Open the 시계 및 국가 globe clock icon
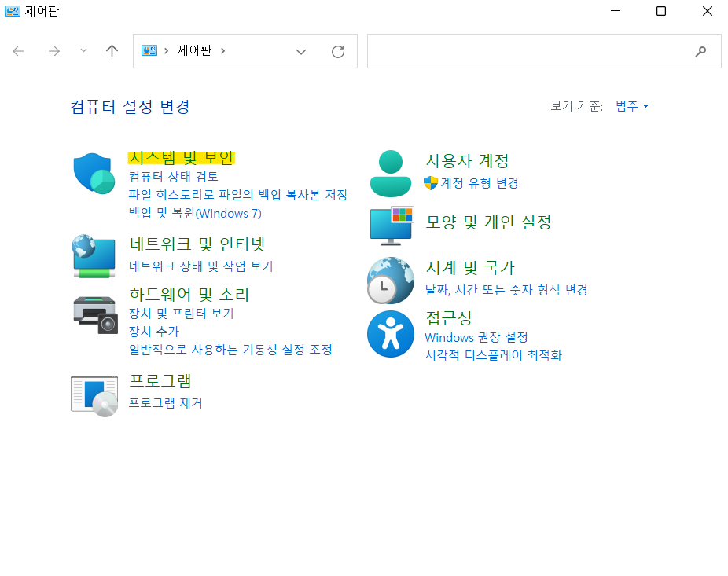The image size is (728, 576). tap(391, 280)
